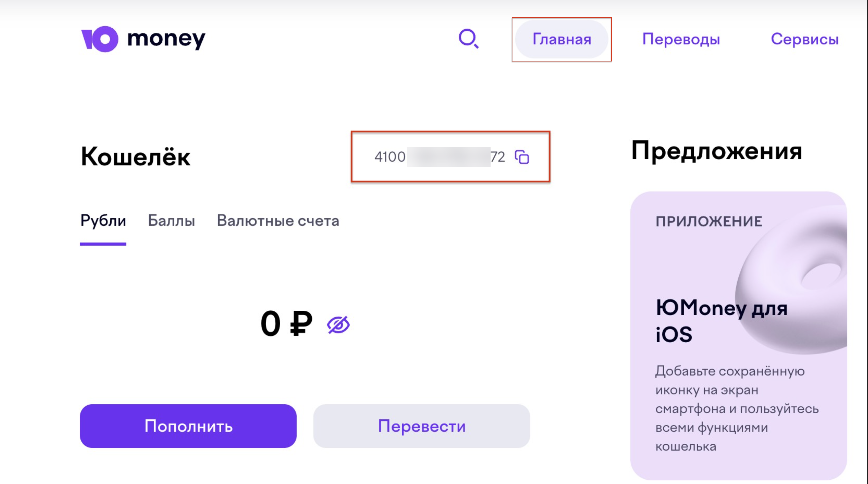Switch to the Баллы tab
Viewport: 868px width, 484px height.
[171, 221]
